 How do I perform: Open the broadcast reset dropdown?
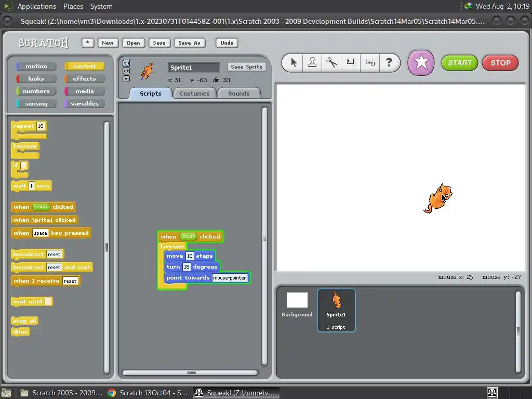pos(54,255)
